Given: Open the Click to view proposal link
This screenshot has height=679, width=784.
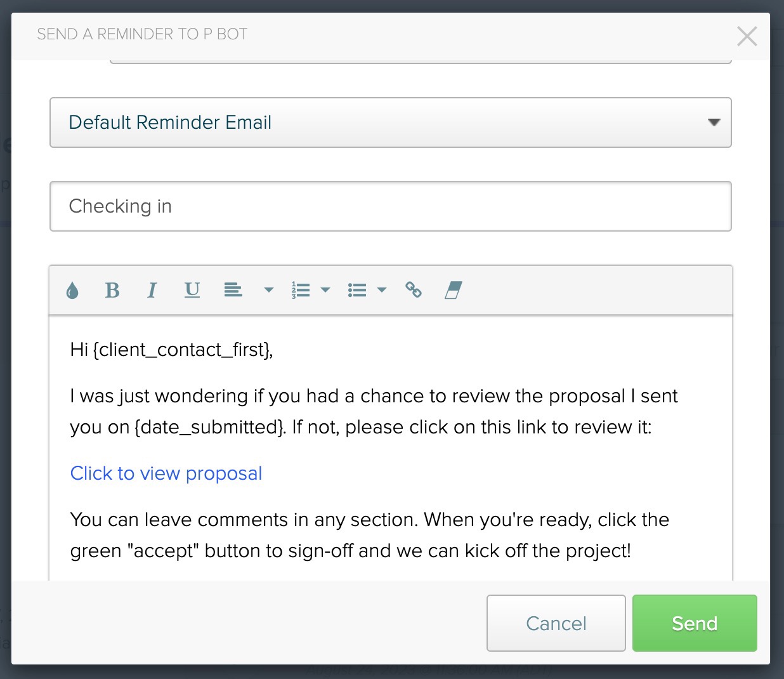Looking at the screenshot, I should (x=166, y=473).
